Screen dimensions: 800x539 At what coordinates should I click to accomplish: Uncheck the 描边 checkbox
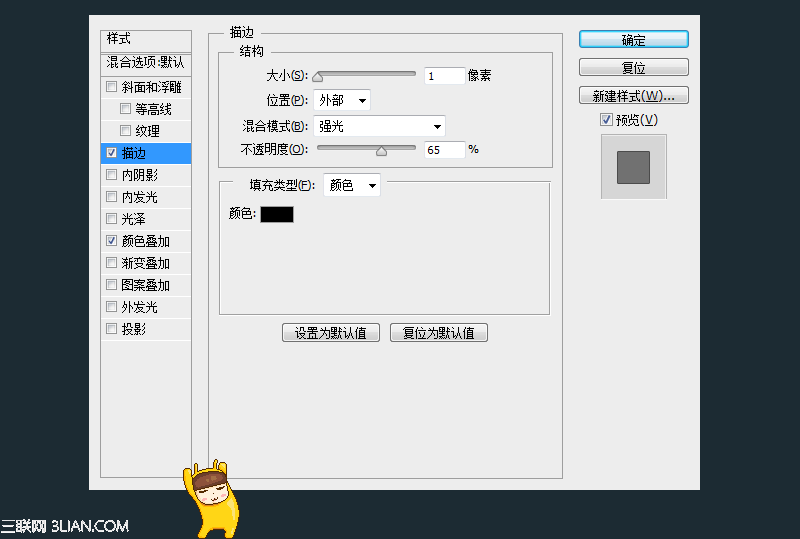tap(111, 153)
